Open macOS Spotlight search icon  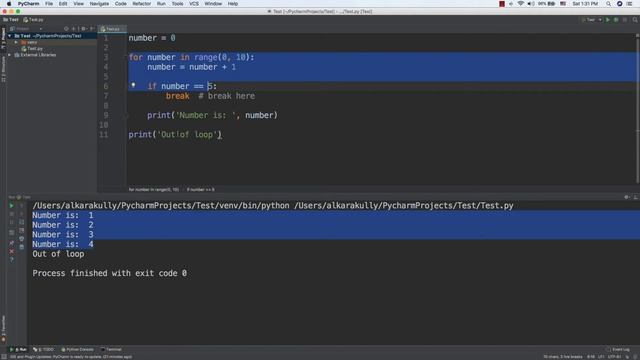[x=608, y=4]
